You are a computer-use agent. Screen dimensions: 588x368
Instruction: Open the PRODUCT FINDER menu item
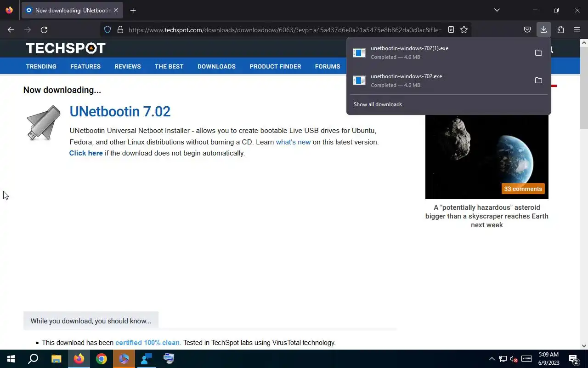point(275,66)
